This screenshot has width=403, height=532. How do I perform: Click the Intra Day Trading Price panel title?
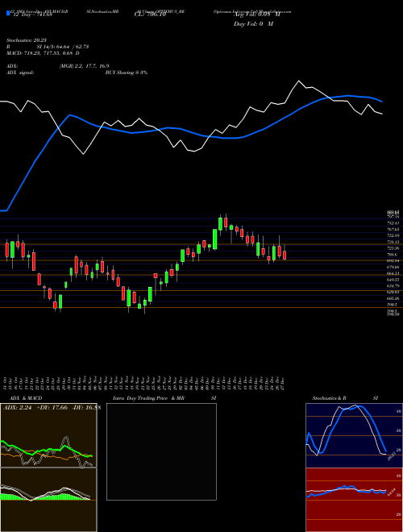click(164, 398)
